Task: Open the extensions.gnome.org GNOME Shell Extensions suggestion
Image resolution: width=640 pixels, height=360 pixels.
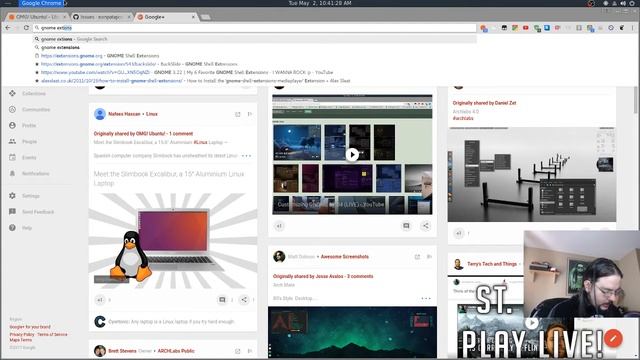Action: pos(255,56)
